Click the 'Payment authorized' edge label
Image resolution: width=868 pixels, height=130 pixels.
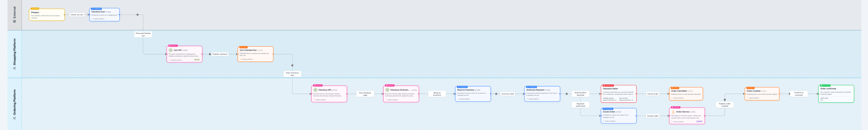point(580,105)
